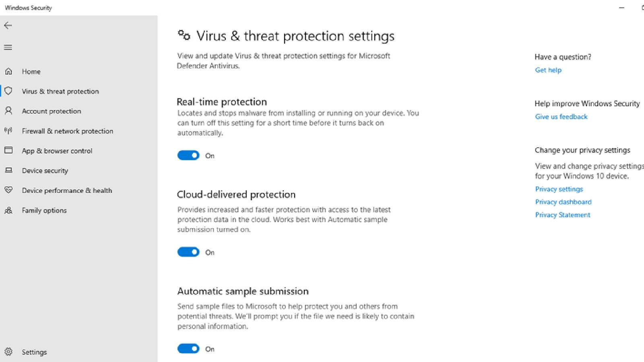Viewport: 644px width, 362px height.
Task: Disable Cloud-delivered protection switch
Action: [x=188, y=252]
